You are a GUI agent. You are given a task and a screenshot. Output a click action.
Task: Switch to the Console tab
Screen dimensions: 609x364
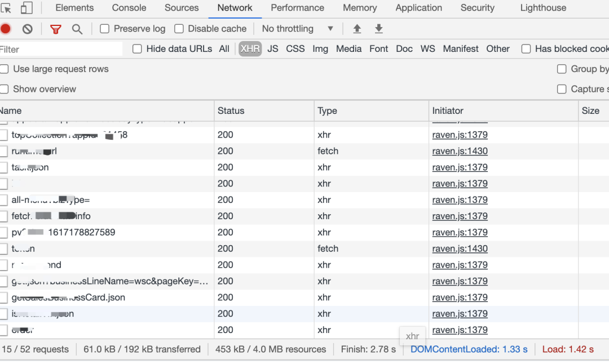[129, 8]
